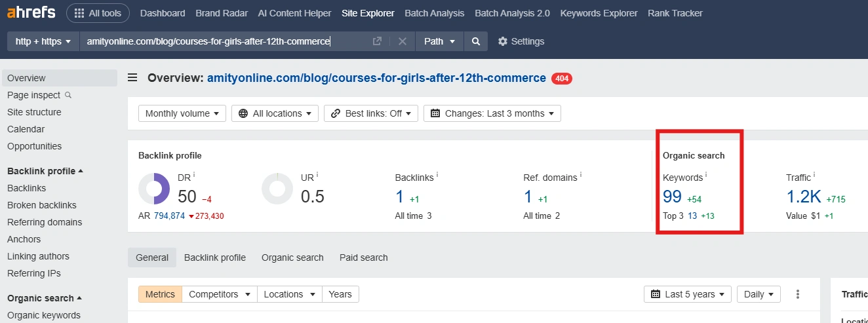Click the three-dot chart options icon

[798, 294]
